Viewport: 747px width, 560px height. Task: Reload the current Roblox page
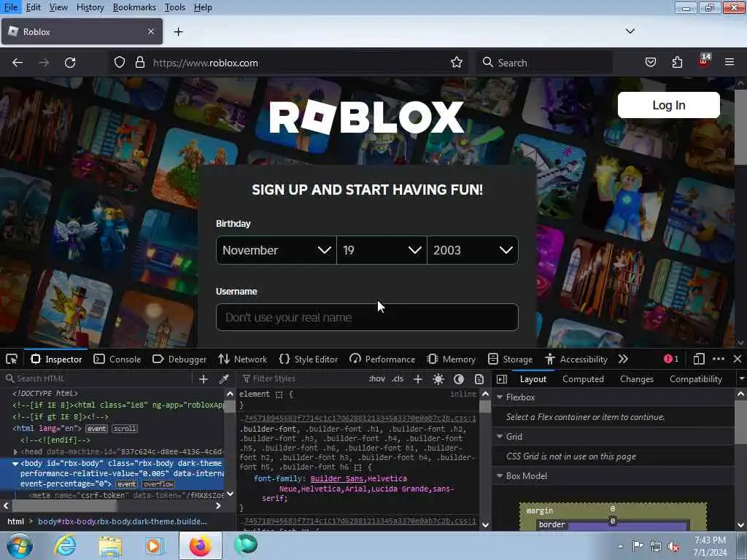[x=70, y=63]
